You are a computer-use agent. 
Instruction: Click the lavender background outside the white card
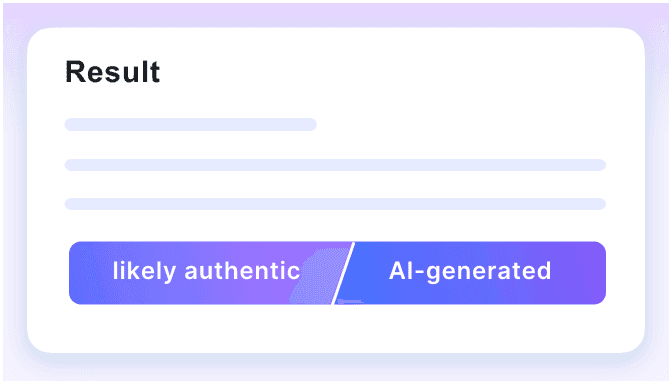coord(15,193)
